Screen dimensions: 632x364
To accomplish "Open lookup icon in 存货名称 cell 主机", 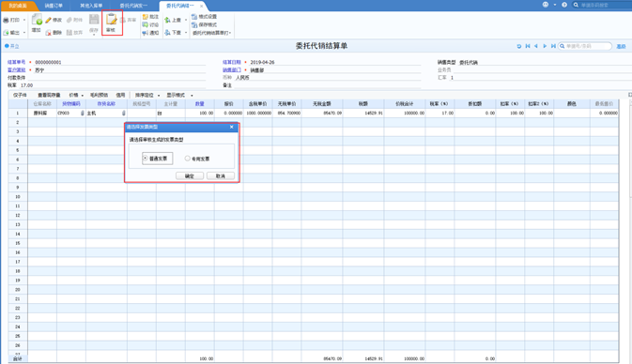I will tap(124, 114).
